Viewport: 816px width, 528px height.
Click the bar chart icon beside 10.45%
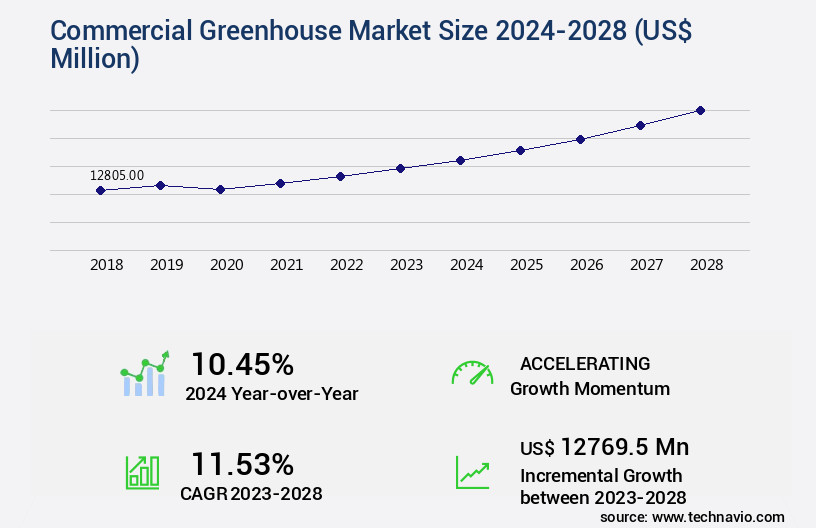coord(146,375)
